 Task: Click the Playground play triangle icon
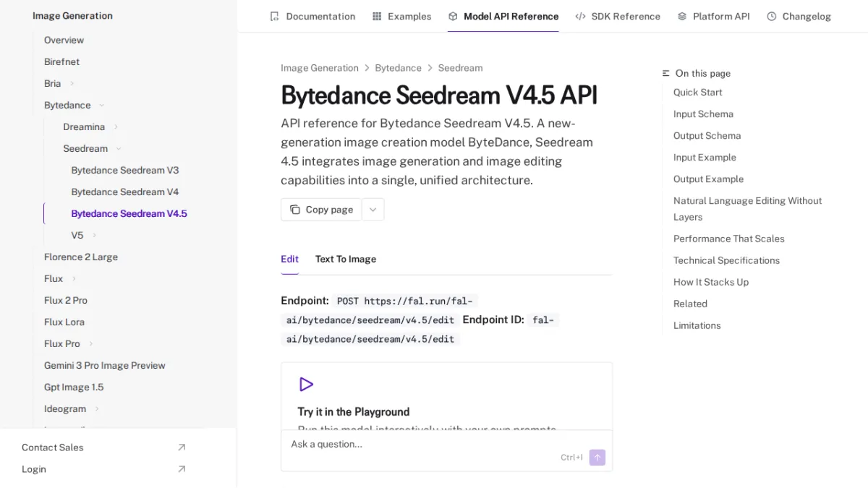[306, 385]
